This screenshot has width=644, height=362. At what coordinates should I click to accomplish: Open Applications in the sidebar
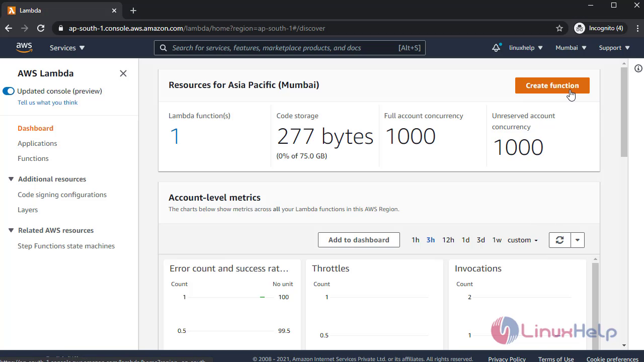click(x=37, y=143)
